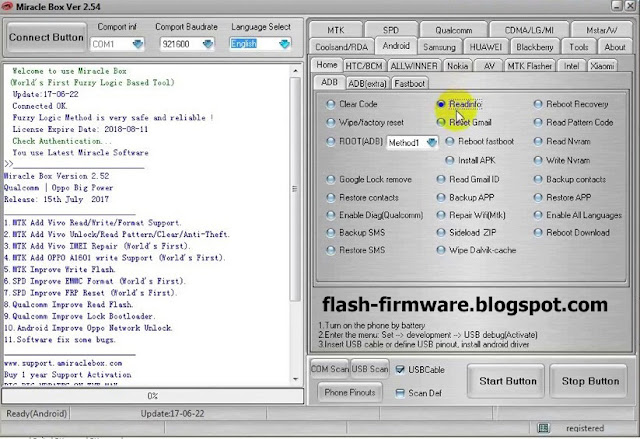Image resolution: width=640 pixels, height=439 pixels.
Task: Click the Start Button
Action: tap(507, 381)
